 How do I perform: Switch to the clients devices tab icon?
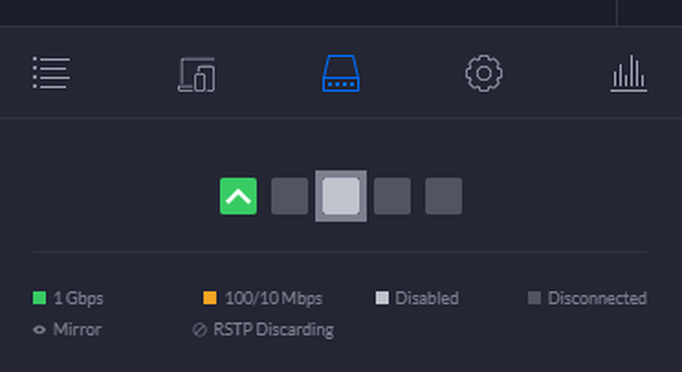(x=196, y=74)
